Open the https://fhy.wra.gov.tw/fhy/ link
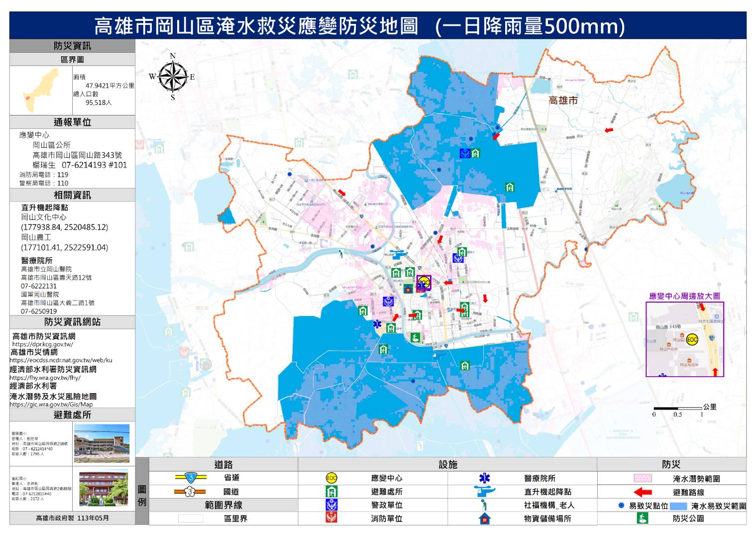 [x=45, y=378]
